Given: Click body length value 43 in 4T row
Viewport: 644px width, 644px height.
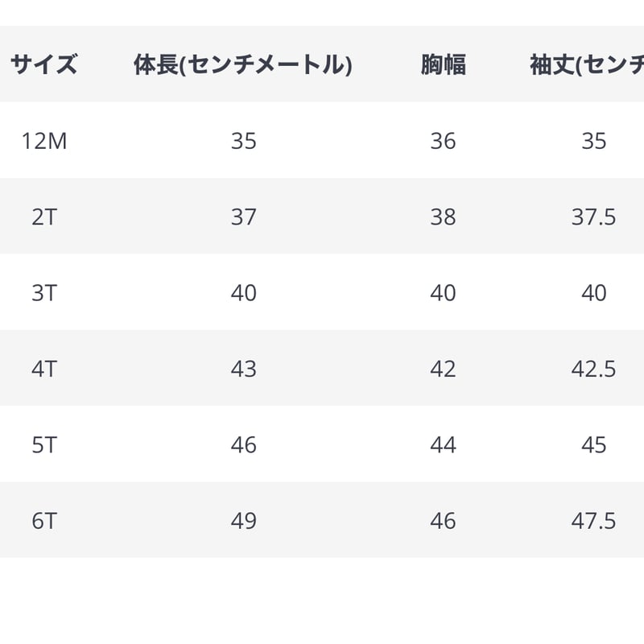Looking at the screenshot, I should [x=244, y=369].
